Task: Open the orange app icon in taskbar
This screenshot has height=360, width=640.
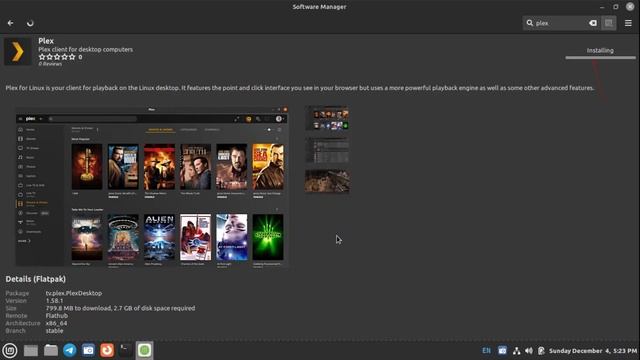Action: coord(107,350)
